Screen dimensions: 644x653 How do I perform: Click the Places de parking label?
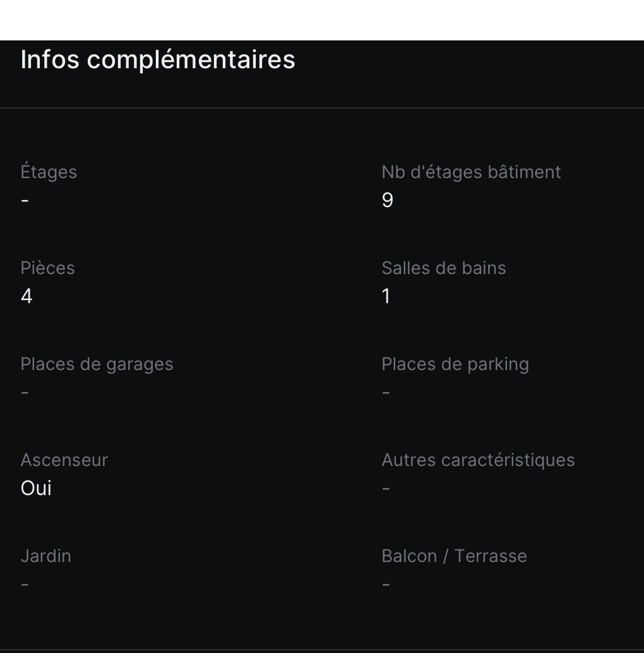(455, 364)
